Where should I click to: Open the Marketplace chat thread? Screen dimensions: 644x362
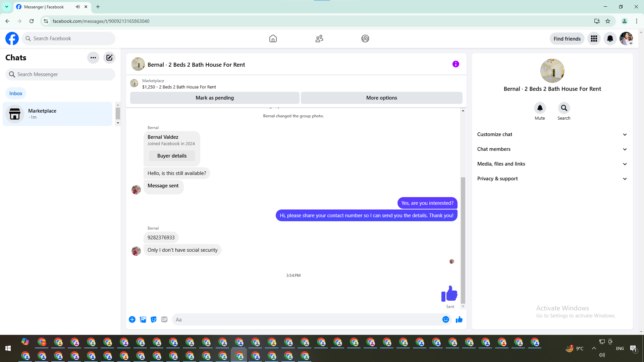[57, 114]
